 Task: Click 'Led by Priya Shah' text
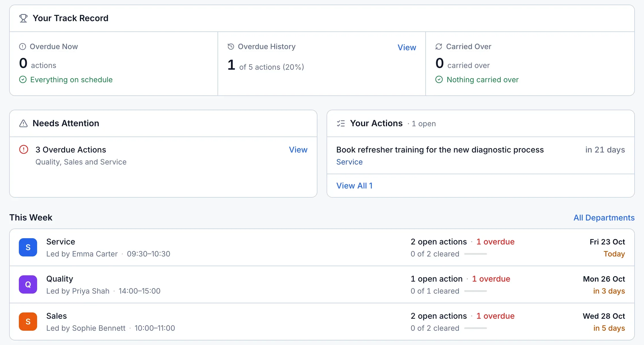click(78, 291)
